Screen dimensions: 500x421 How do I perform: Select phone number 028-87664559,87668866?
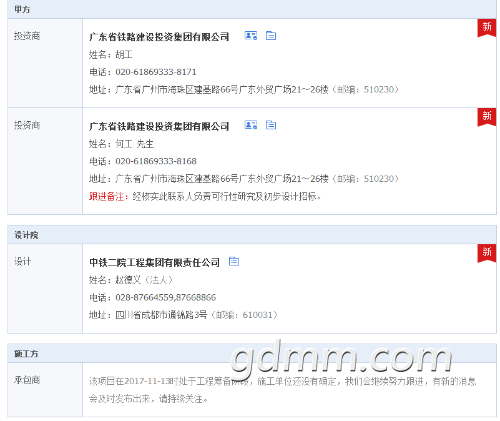coord(166,297)
